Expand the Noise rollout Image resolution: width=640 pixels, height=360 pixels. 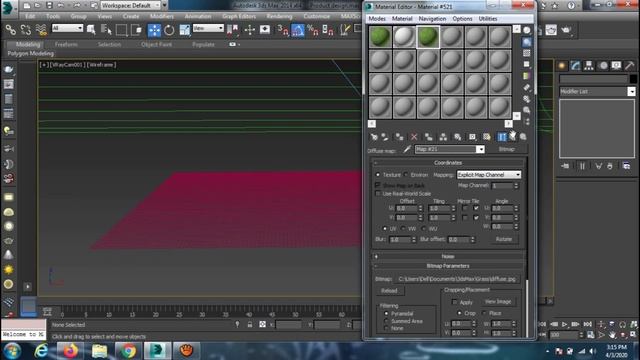(x=448, y=256)
